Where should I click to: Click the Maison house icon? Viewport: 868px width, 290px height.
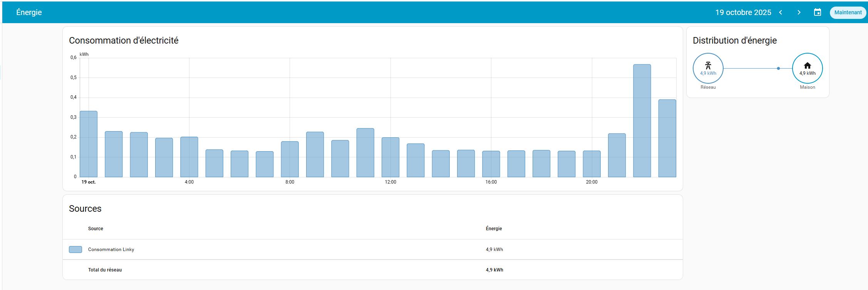point(807,65)
